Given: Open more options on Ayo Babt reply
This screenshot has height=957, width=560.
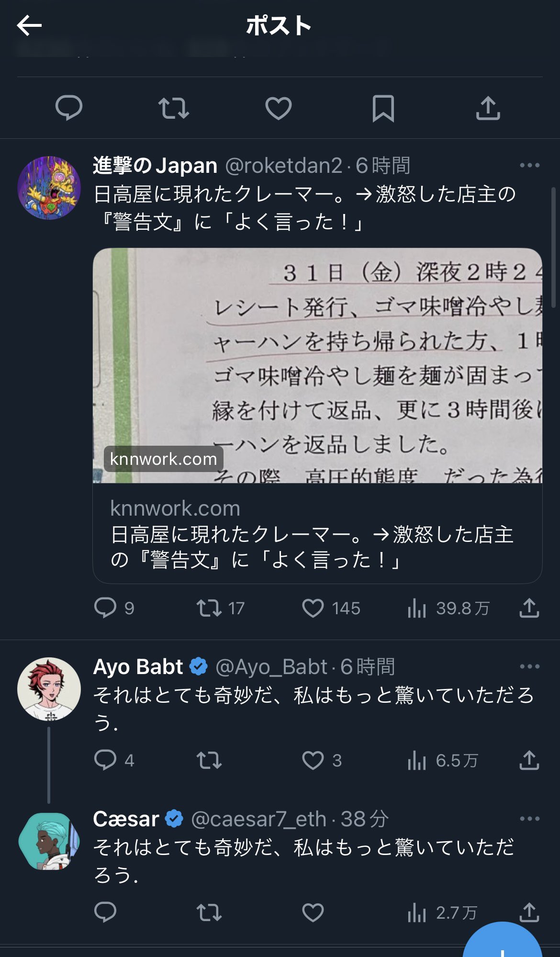Looking at the screenshot, I should 529,666.
